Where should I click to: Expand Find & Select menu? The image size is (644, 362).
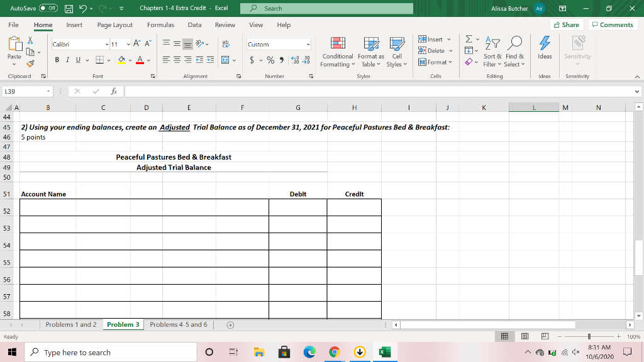(x=514, y=52)
